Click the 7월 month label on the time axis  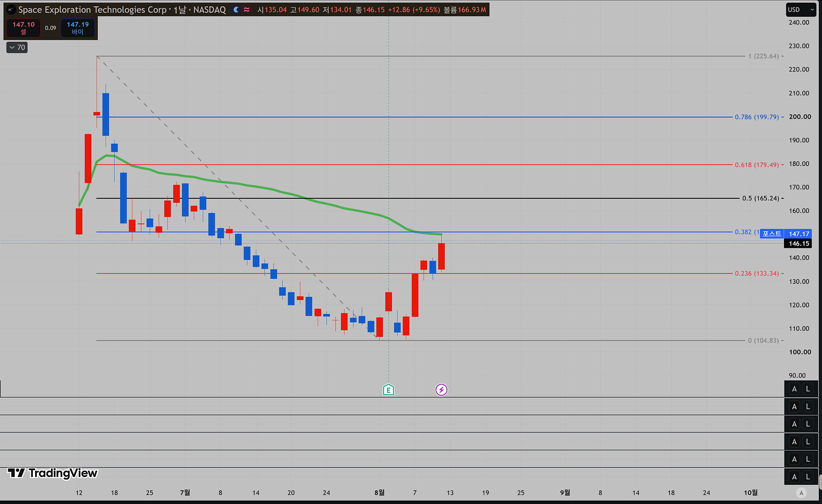click(x=185, y=493)
